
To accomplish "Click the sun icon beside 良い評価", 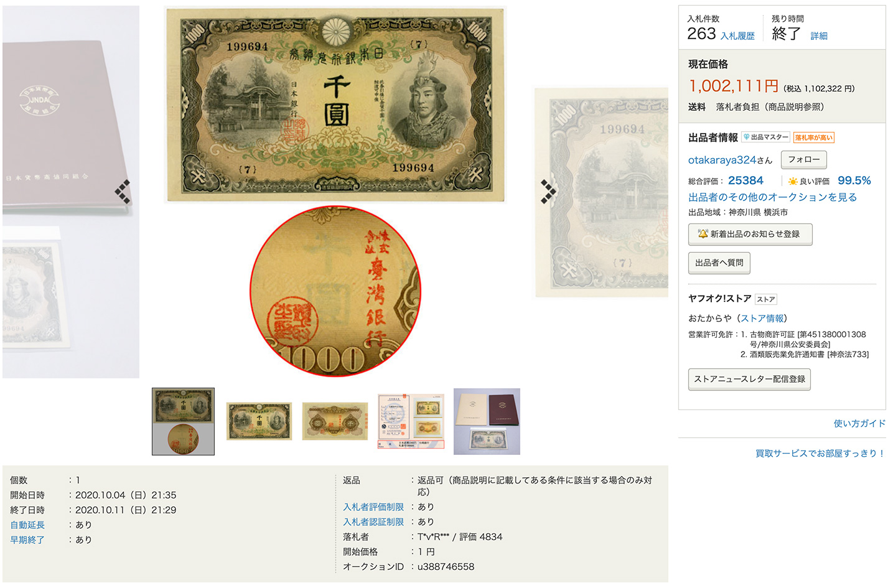I will 793,181.
